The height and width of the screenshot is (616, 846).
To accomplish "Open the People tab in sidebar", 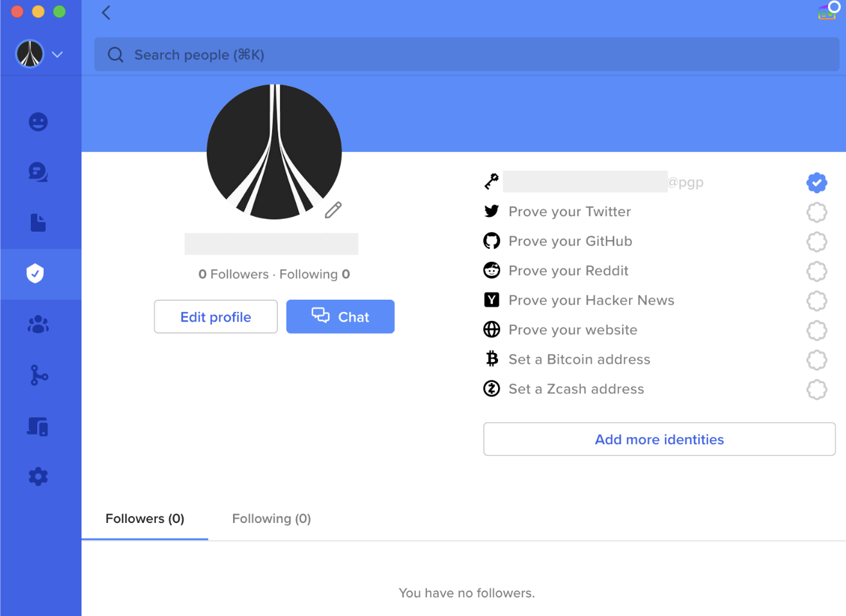I will 39,122.
